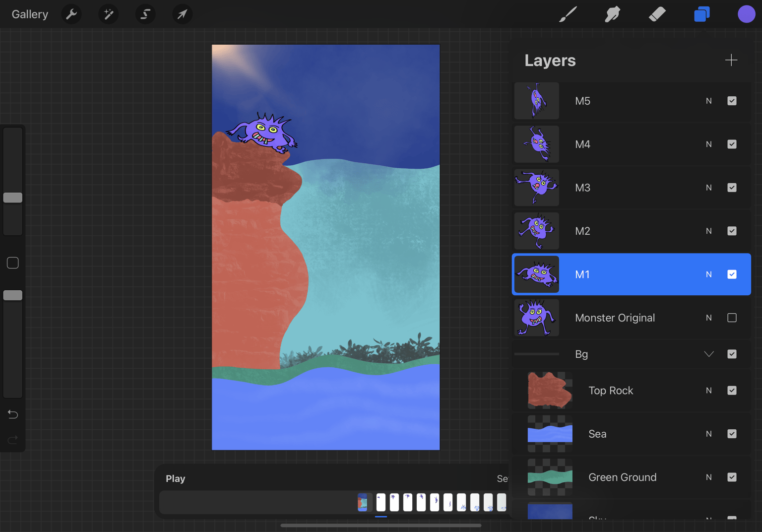This screenshot has width=762, height=532.
Task: Play the animation
Action: tap(175, 478)
